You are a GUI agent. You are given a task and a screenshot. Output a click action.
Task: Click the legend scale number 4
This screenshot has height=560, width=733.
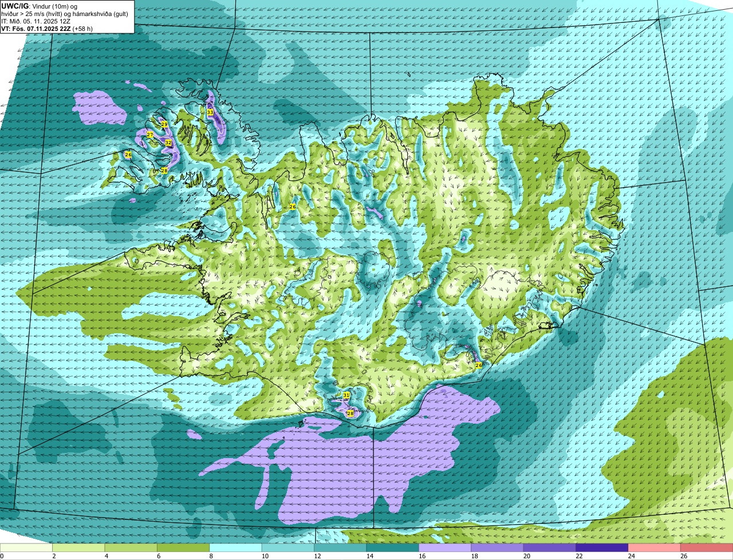click(106, 556)
